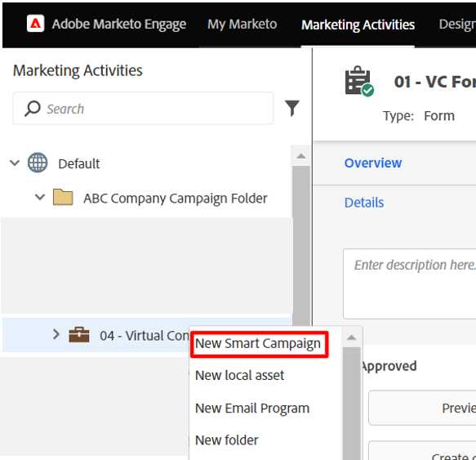
Task: Open the tree filter funnel icon
Action: pyautogui.click(x=292, y=108)
